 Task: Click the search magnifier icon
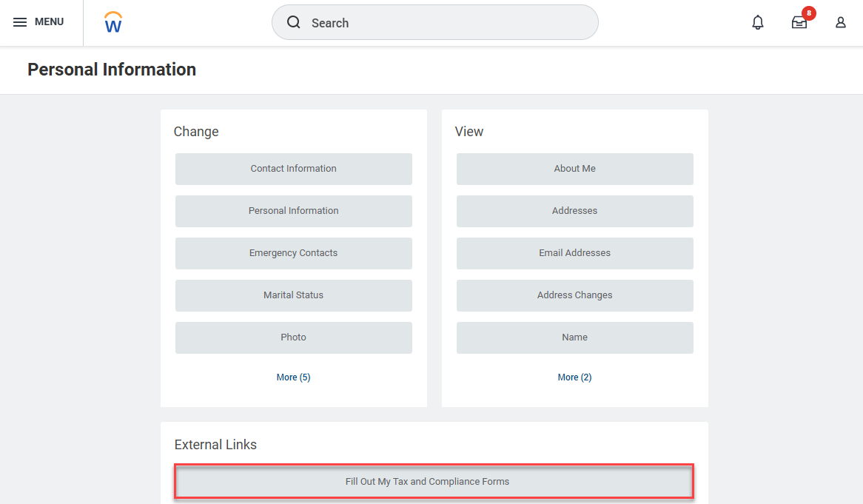[x=293, y=22]
